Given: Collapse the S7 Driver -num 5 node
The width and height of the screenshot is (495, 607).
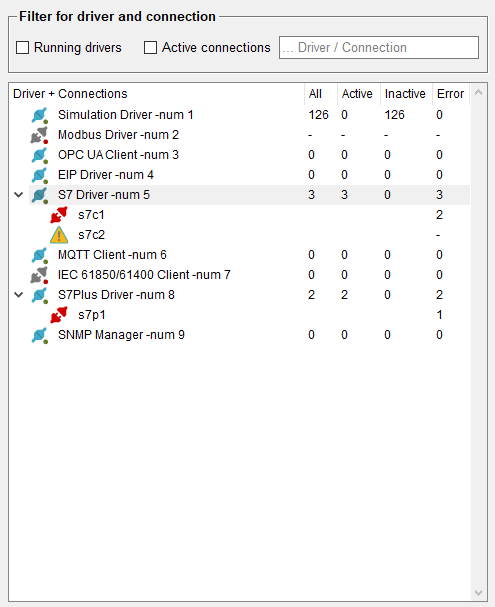Looking at the screenshot, I should click(x=19, y=195).
